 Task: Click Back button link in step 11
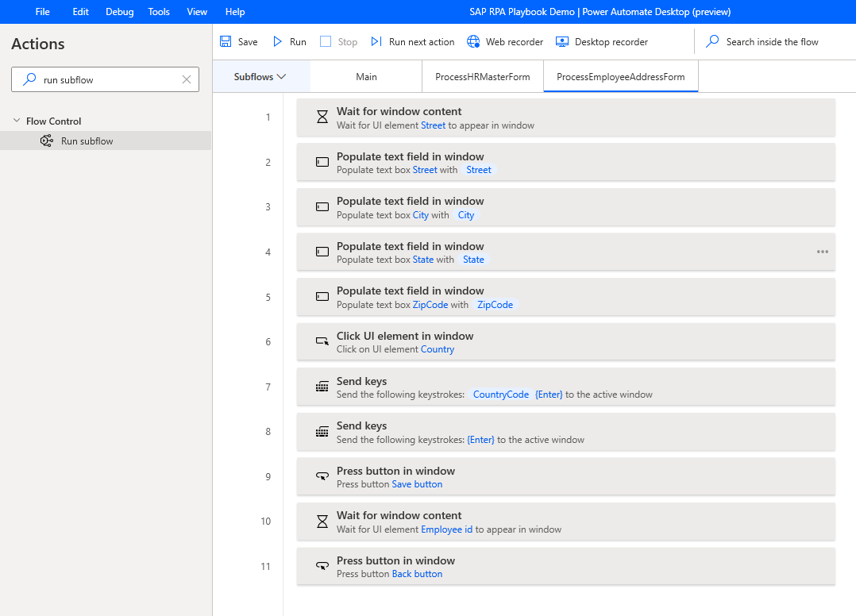click(417, 574)
